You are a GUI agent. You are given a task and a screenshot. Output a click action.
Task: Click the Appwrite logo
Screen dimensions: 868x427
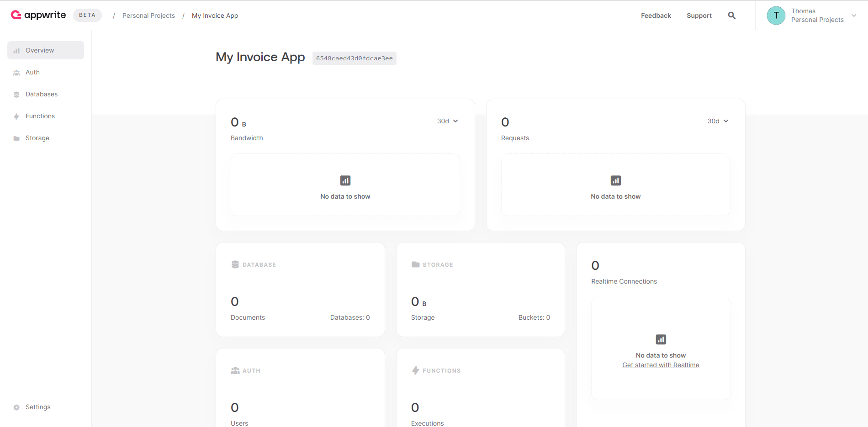tap(38, 15)
